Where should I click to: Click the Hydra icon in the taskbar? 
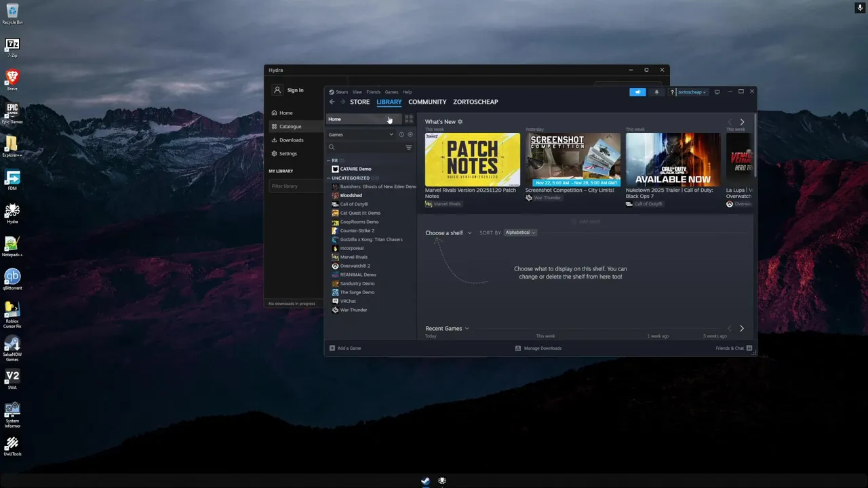442,481
